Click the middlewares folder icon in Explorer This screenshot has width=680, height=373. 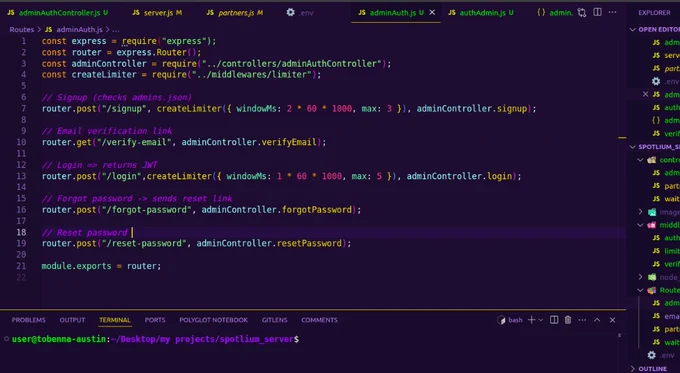click(651, 225)
